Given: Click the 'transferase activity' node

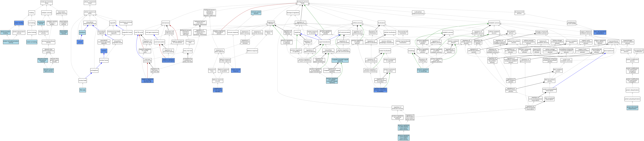Looking at the screenshot, I should point(41,23).
